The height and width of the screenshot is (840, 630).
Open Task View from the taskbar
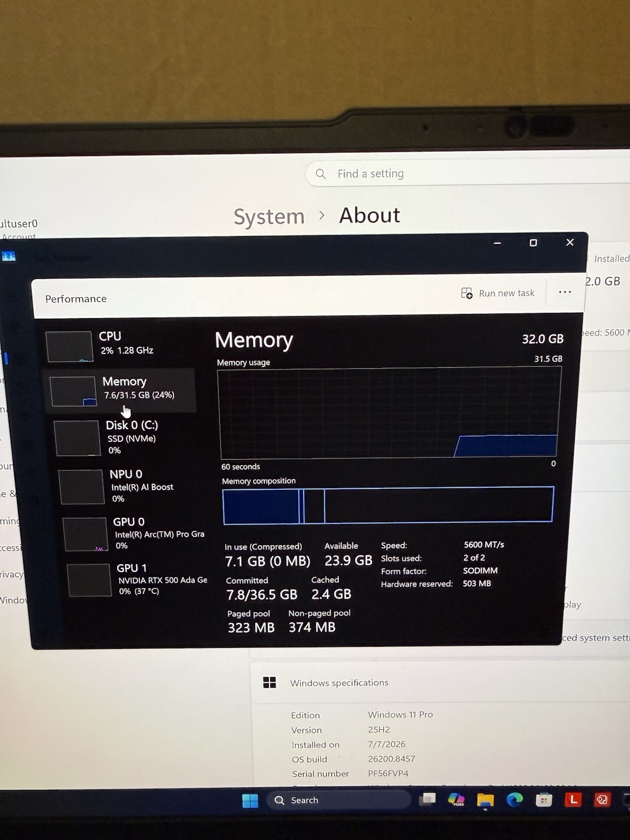429,799
